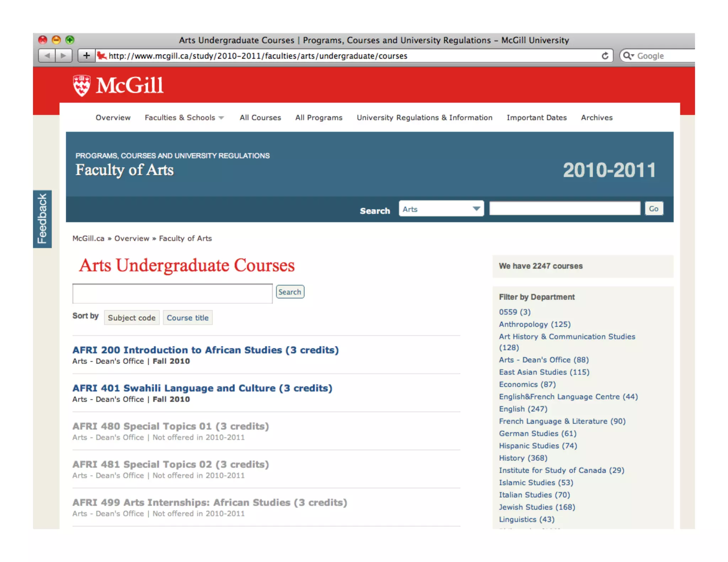Go to Important Dates menu item
Viewport: 728px width, 562px height.
coord(536,118)
